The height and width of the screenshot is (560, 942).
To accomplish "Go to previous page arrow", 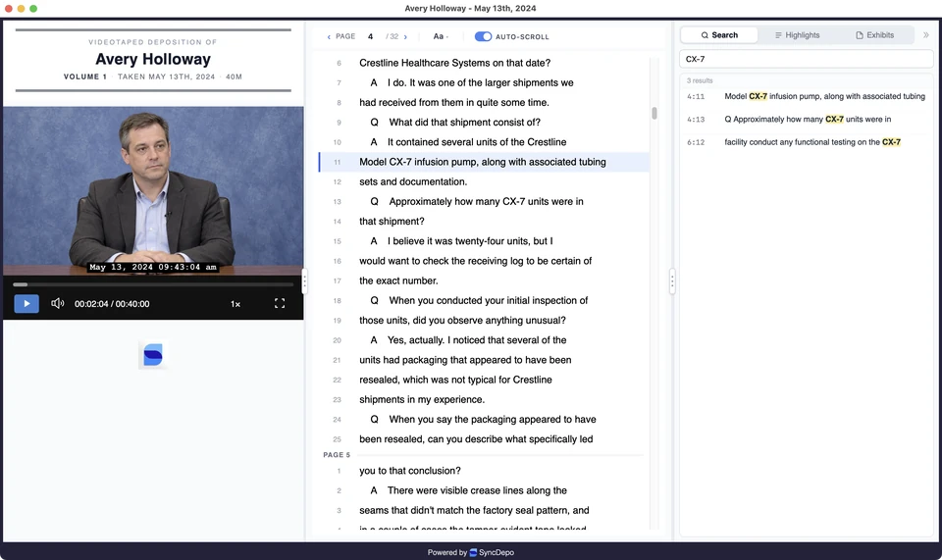I will pyautogui.click(x=329, y=36).
